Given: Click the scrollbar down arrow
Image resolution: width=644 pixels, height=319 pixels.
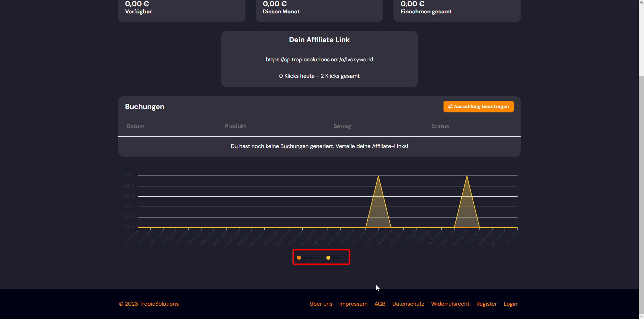Looking at the screenshot, I should click(641, 316).
